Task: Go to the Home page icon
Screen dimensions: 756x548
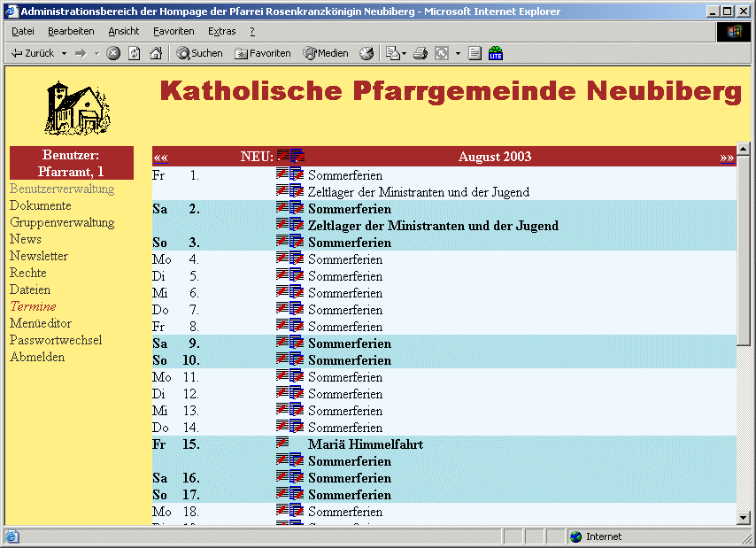Action: [x=156, y=53]
